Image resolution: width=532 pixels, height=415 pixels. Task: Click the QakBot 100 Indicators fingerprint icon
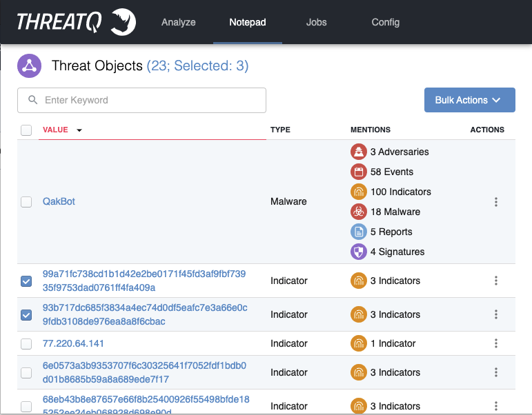tap(359, 192)
